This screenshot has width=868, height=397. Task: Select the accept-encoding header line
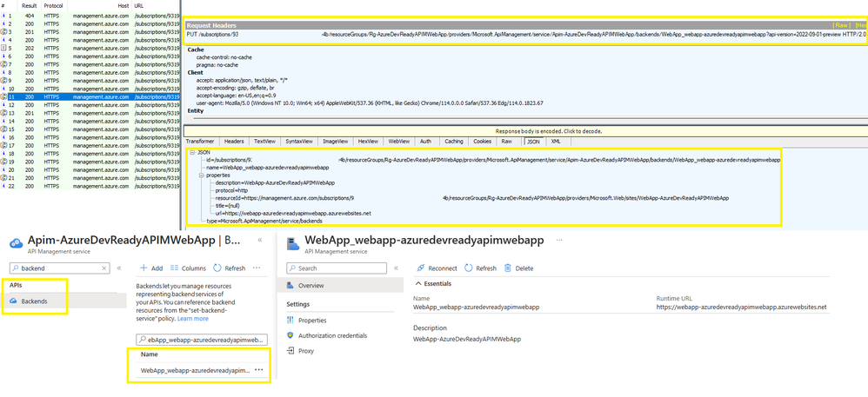pos(236,88)
